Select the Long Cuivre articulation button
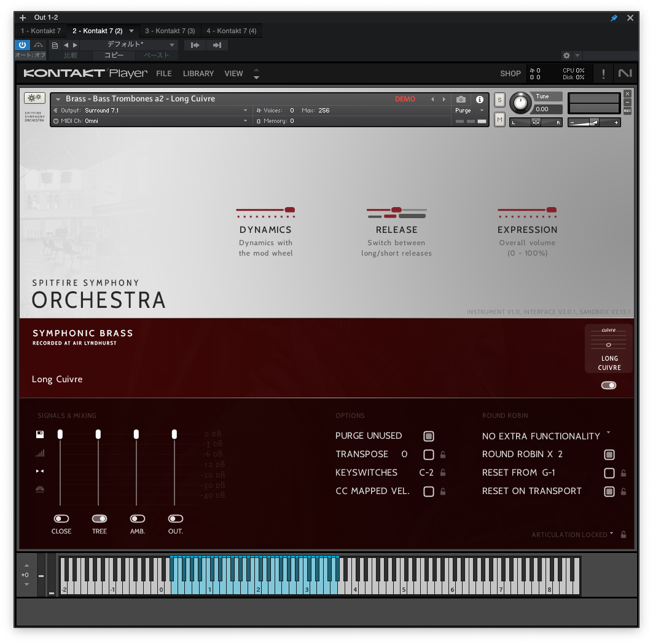Image resolution: width=653 pixels, height=644 pixels. tap(609, 348)
